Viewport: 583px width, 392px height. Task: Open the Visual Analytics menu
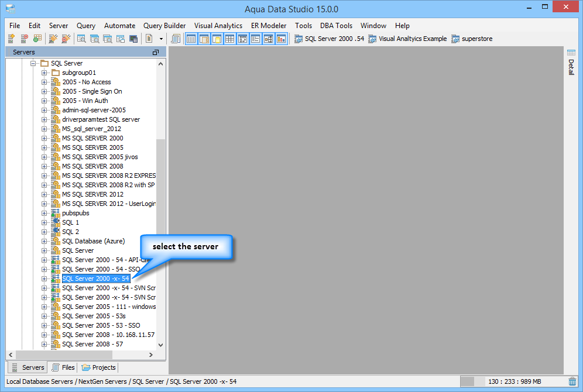coord(218,26)
